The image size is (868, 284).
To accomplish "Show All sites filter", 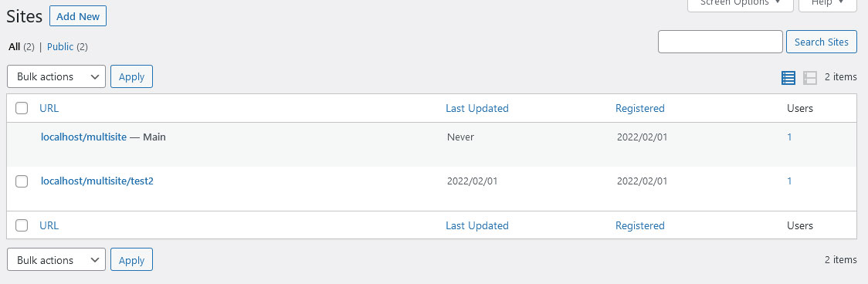I will point(15,47).
